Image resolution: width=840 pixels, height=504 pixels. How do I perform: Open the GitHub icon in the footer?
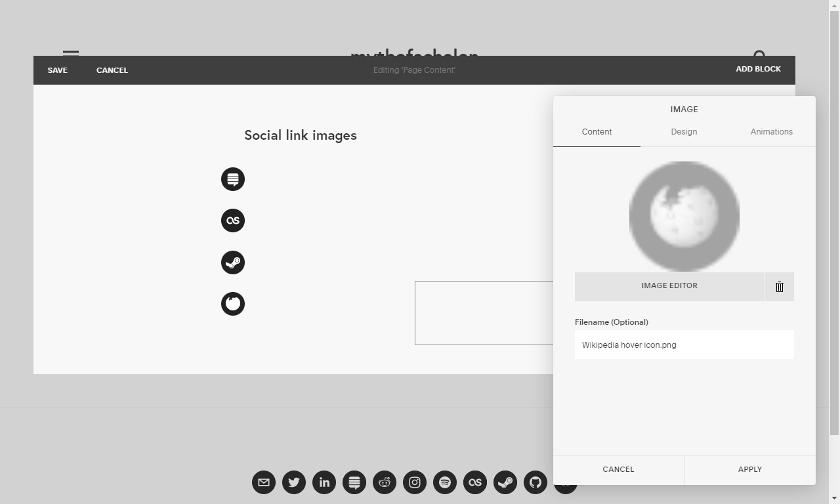pyautogui.click(x=535, y=482)
